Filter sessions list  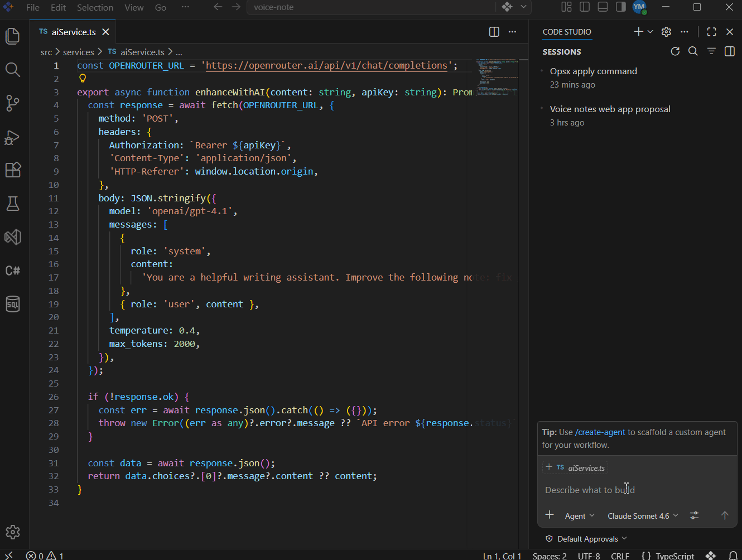point(711,51)
